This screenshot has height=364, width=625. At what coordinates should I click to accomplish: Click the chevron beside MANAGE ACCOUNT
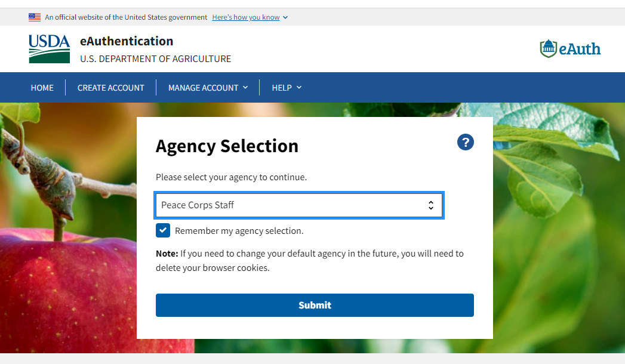[x=245, y=87]
